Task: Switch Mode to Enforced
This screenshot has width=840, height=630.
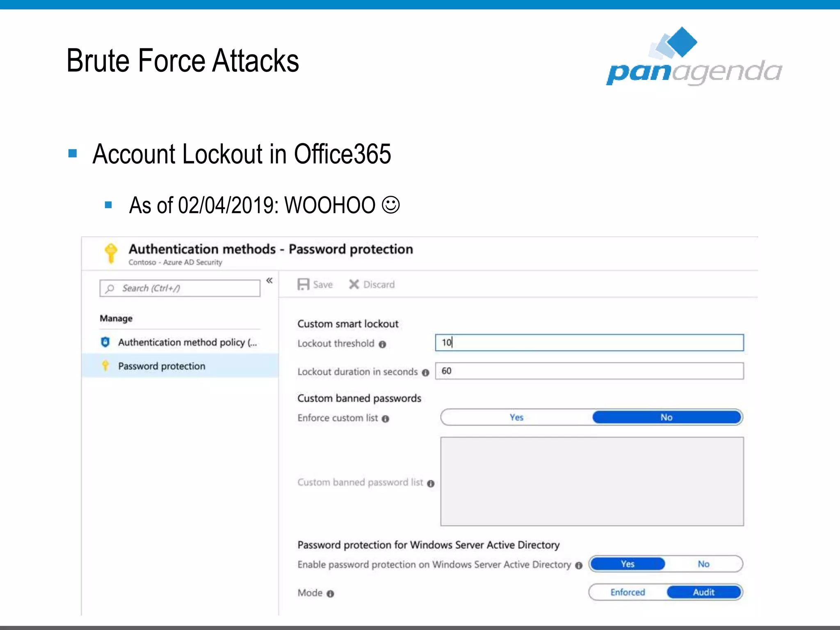Action: click(628, 592)
